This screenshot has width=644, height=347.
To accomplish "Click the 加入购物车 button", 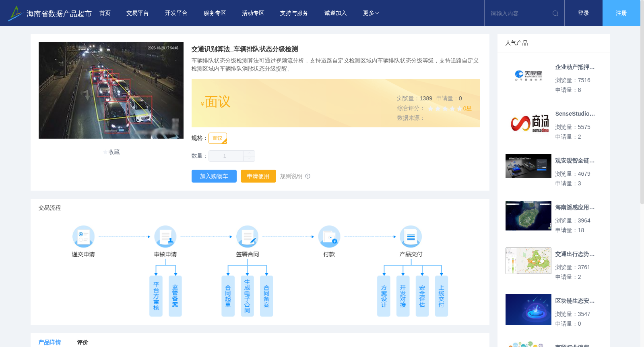I will click(214, 176).
